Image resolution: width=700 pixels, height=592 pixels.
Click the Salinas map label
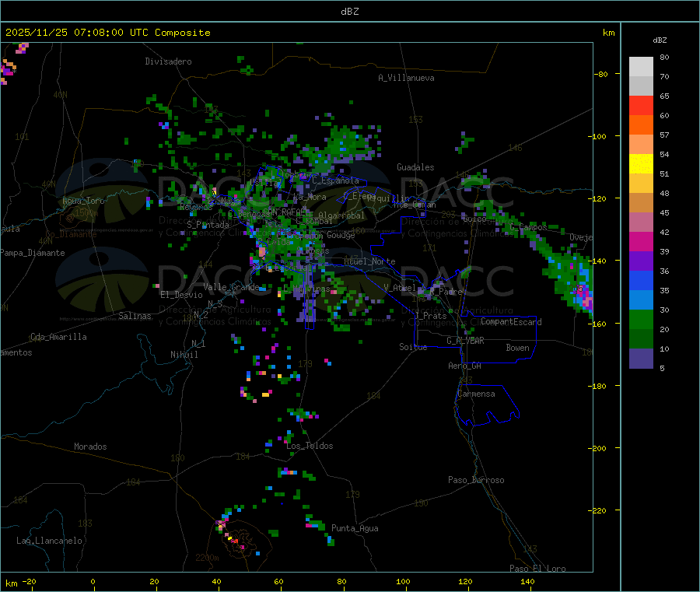[x=135, y=316]
